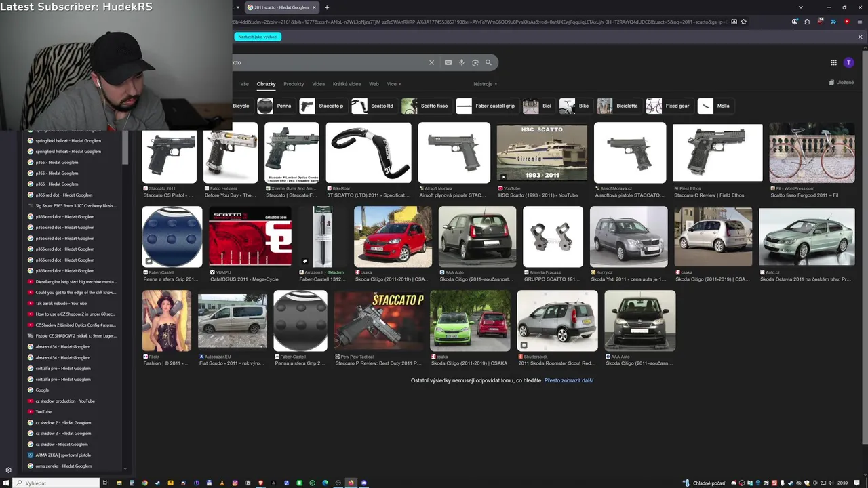Click the 'Nastavit jako výchozí' button
The width and height of the screenshot is (868, 488).
click(x=258, y=37)
